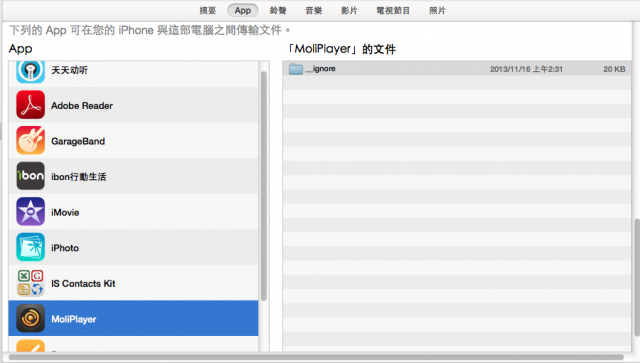Viewport: 640px width, 363px height.
Task: Go to the 音樂 tab
Action: point(313,11)
